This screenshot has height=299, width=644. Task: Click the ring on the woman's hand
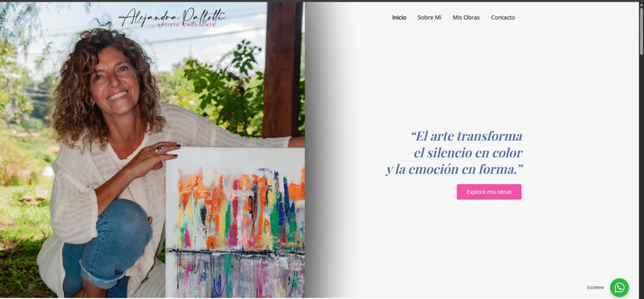click(x=159, y=148)
